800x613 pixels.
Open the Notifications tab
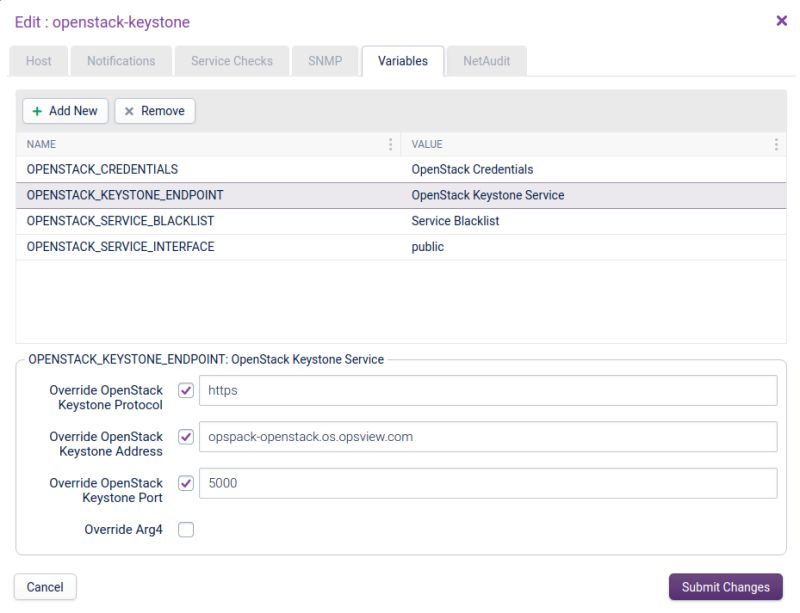(x=121, y=61)
